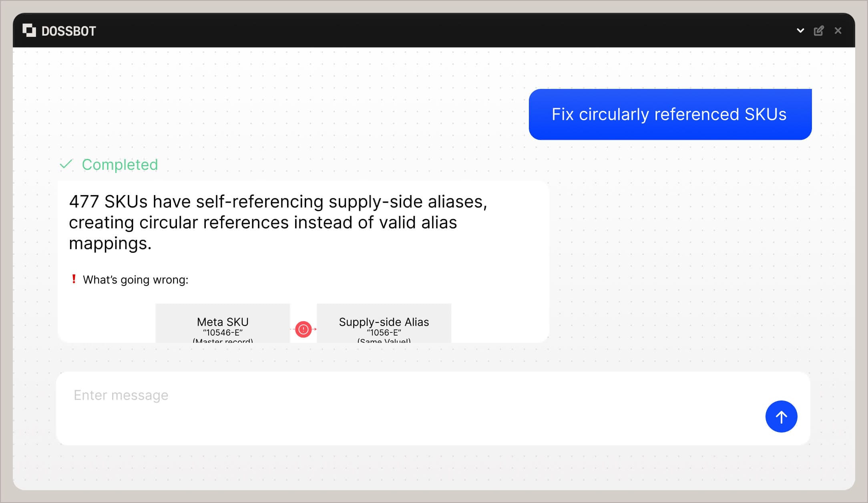Click the DOSSBOT title text

69,31
